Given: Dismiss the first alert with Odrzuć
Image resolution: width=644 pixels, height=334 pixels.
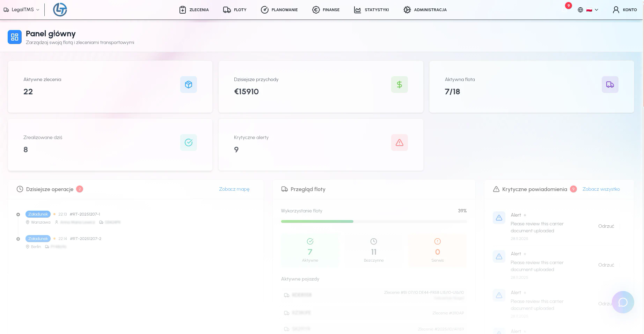Looking at the screenshot, I should tap(606, 226).
